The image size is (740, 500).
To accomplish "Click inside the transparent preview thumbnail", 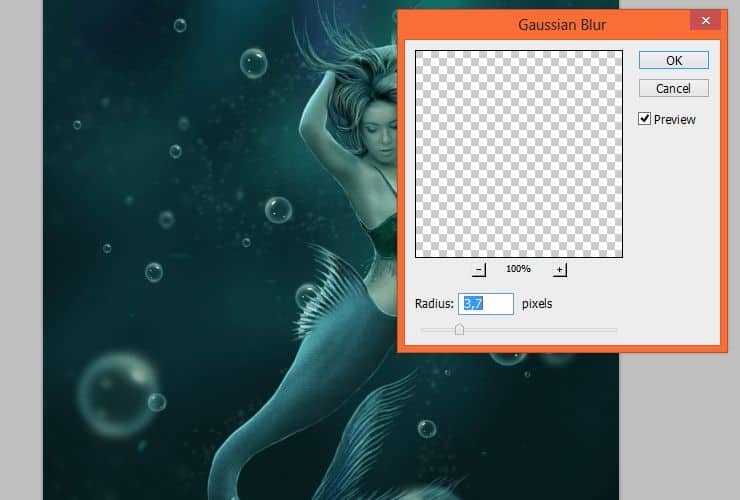I will (x=518, y=154).
